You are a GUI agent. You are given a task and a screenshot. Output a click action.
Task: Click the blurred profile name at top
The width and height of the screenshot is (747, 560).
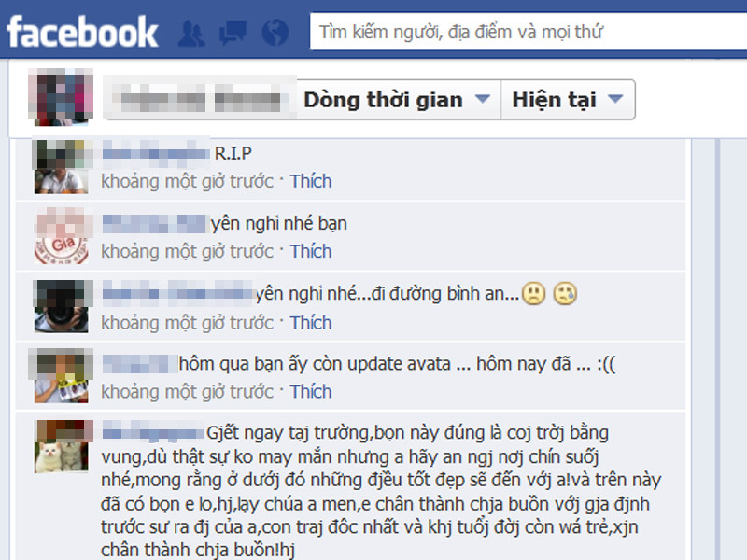point(200,98)
